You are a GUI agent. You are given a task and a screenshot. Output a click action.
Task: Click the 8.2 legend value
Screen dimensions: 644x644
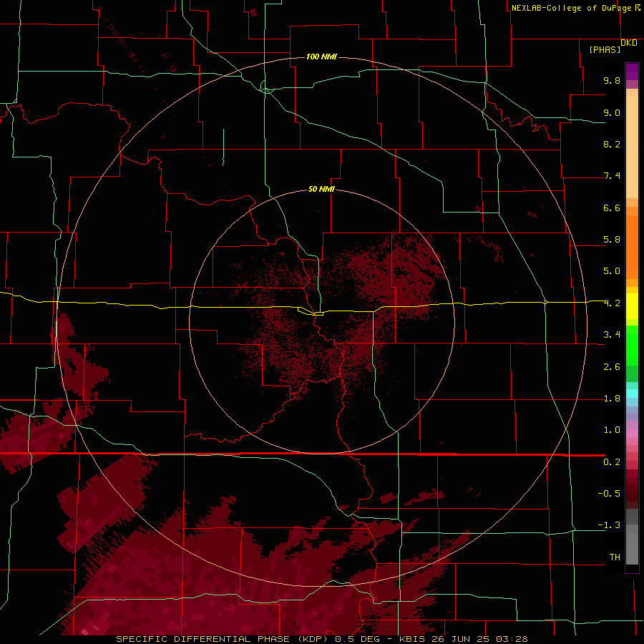point(612,144)
